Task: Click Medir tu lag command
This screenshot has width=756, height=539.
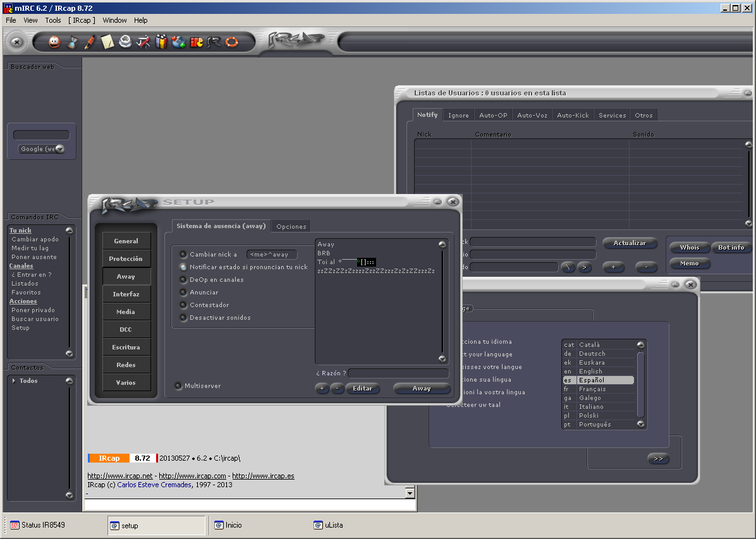Action: pos(30,248)
